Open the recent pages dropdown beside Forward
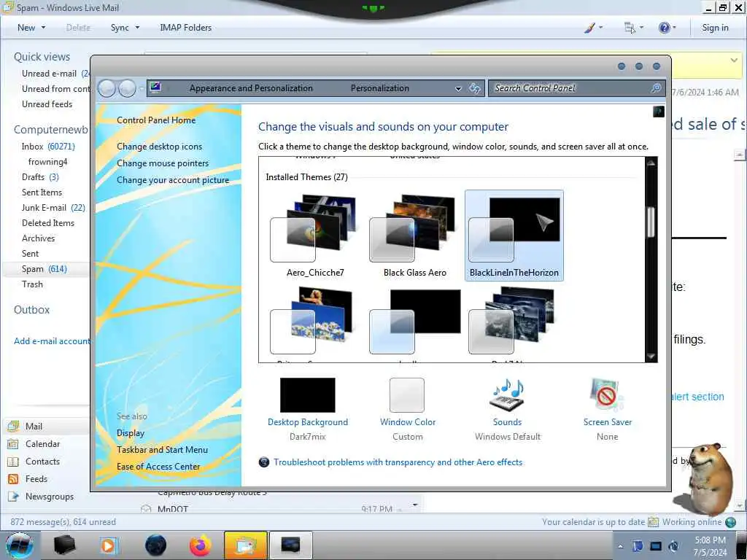Screen dimensions: 747x560 (141, 88)
